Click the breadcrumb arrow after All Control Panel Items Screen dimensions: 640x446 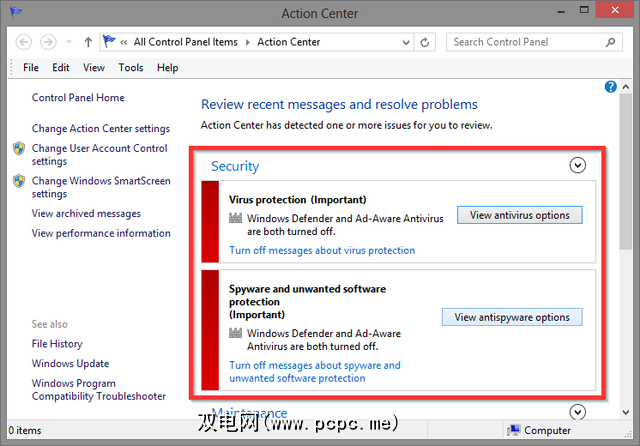[x=247, y=42]
